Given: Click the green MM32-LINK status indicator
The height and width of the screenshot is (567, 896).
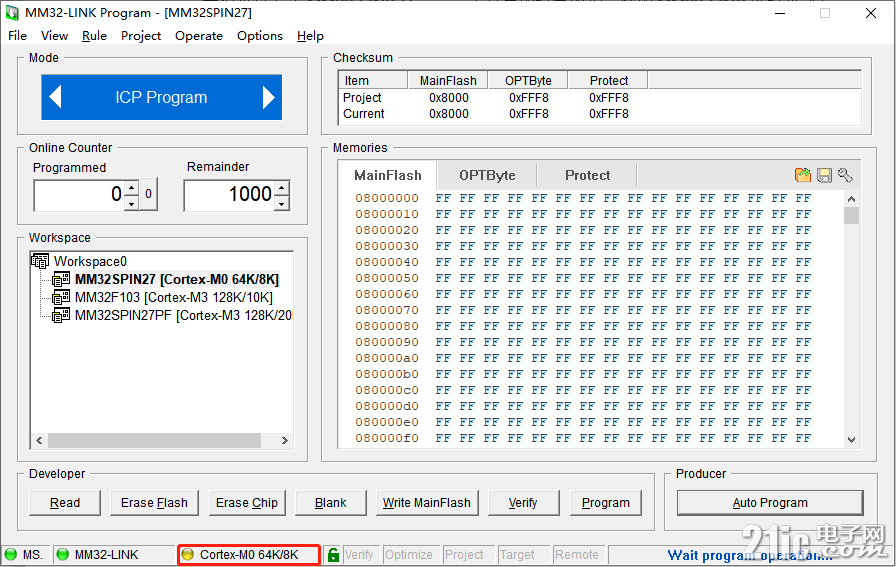Looking at the screenshot, I should [x=63, y=554].
